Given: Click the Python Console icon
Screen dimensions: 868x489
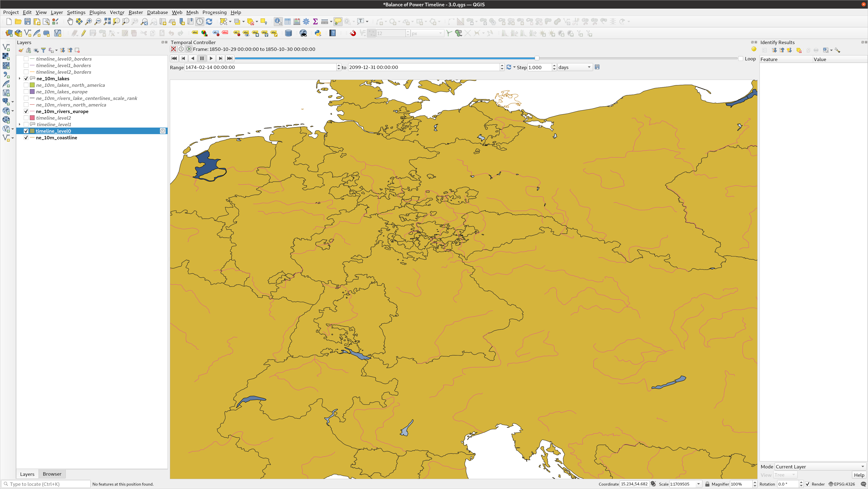Looking at the screenshot, I should click(x=317, y=33).
